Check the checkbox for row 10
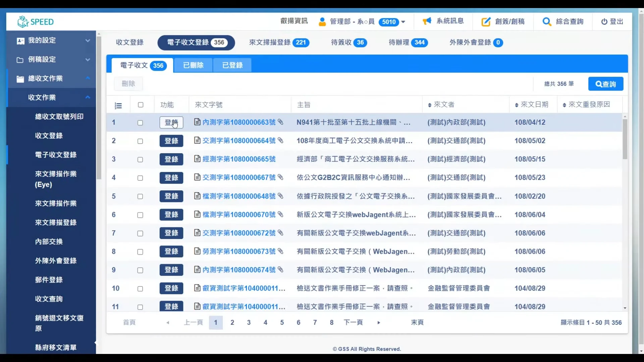This screenshot has width=644, height=362. click(140, 289)
